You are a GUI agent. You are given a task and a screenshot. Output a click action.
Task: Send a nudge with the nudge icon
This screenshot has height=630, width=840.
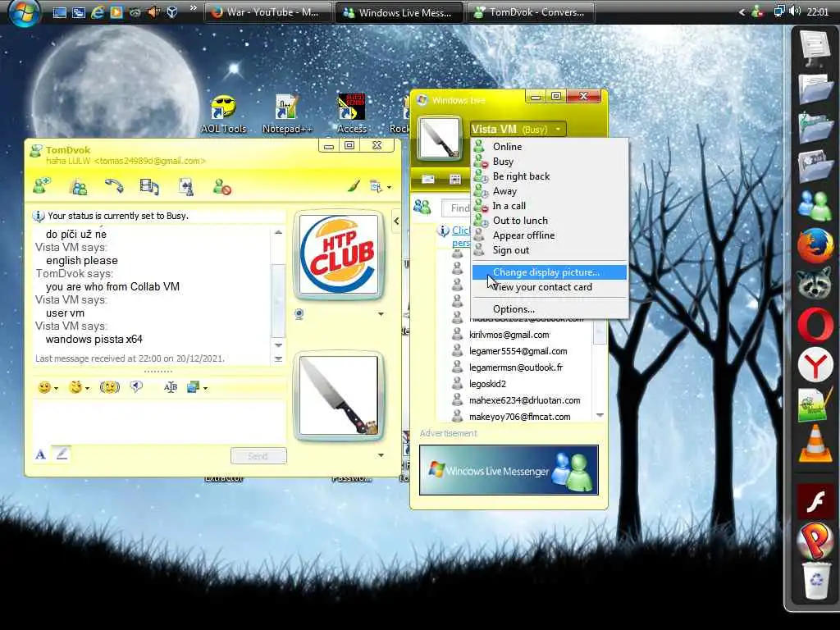110,387
